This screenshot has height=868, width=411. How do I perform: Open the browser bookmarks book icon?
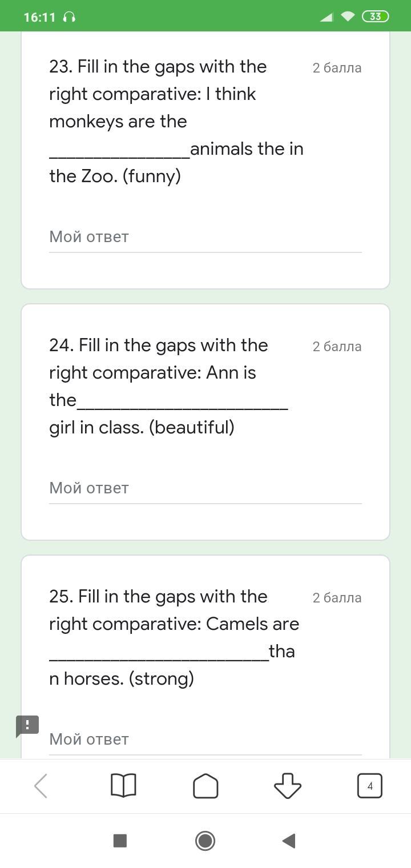point(123,786)
